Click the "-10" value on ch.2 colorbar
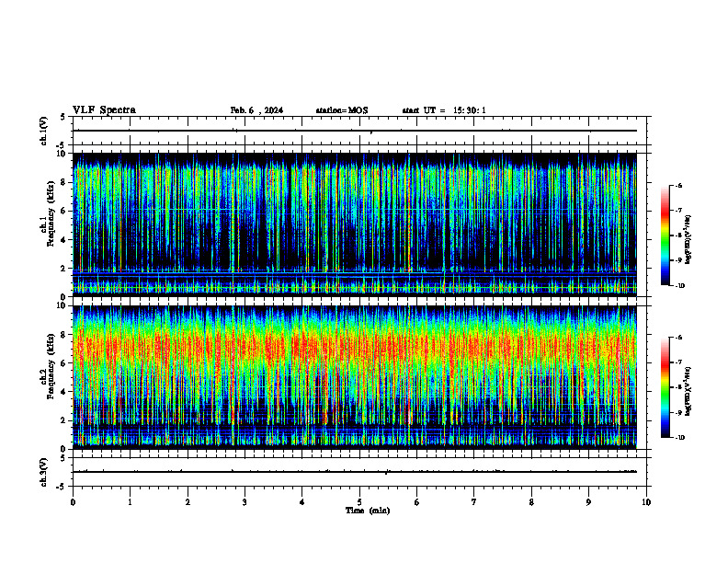 click(x=679, y=438)
